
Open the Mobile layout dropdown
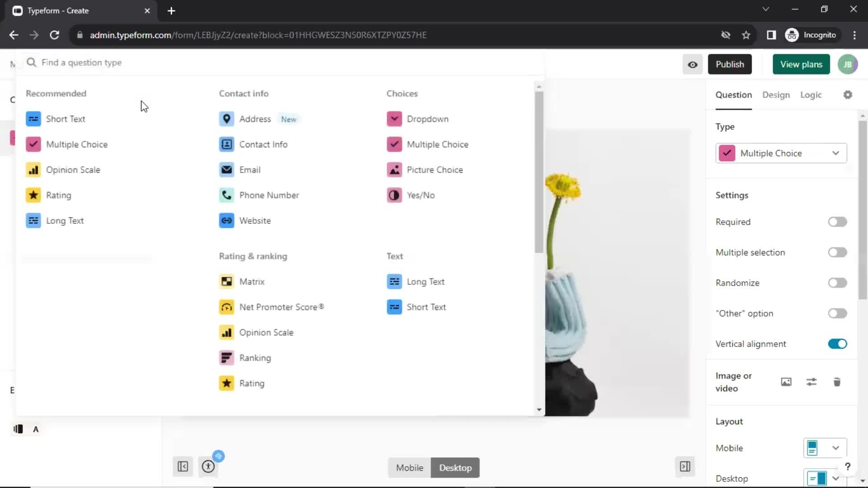click(825, 448)
